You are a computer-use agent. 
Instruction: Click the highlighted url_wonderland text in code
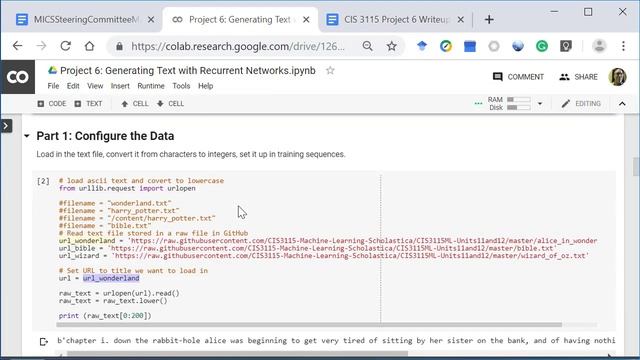point(111,278)
